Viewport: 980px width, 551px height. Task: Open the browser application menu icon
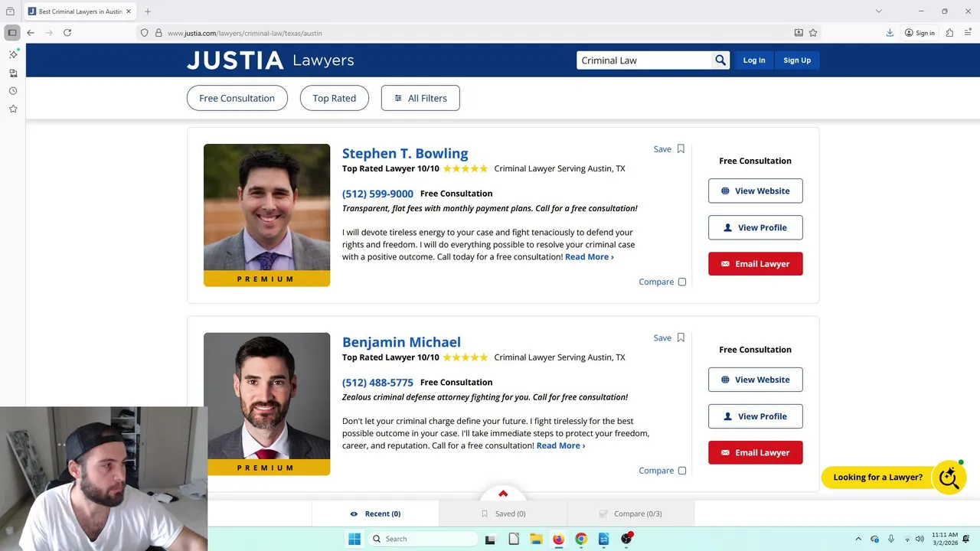pos(968,33)
